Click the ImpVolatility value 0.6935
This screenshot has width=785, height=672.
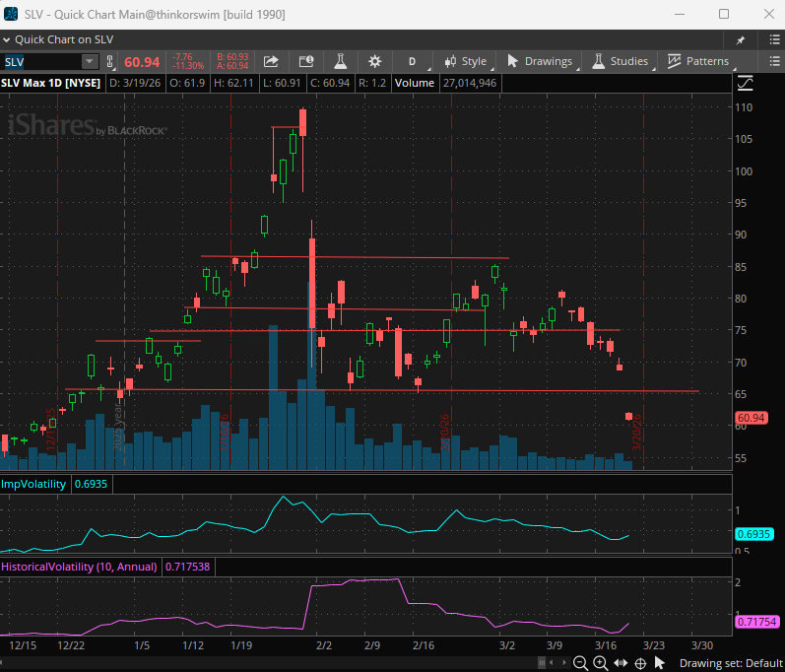coord(91,484)
